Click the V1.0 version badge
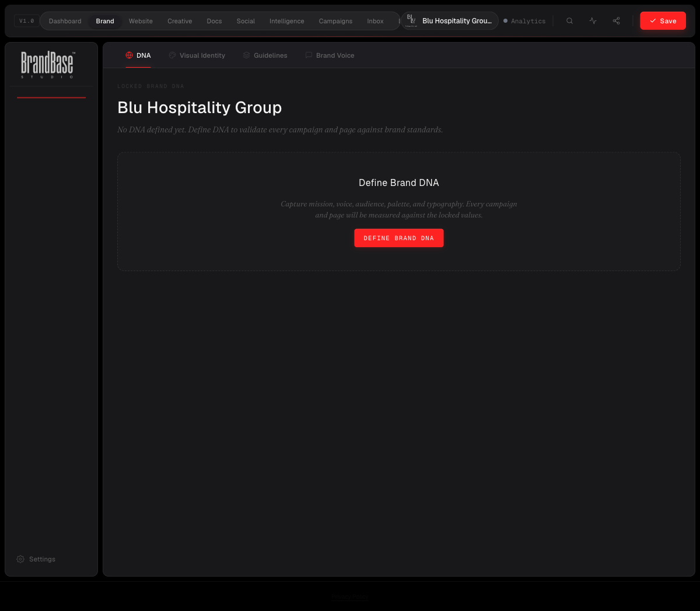The image size is (700, 611). coord(27,21)
